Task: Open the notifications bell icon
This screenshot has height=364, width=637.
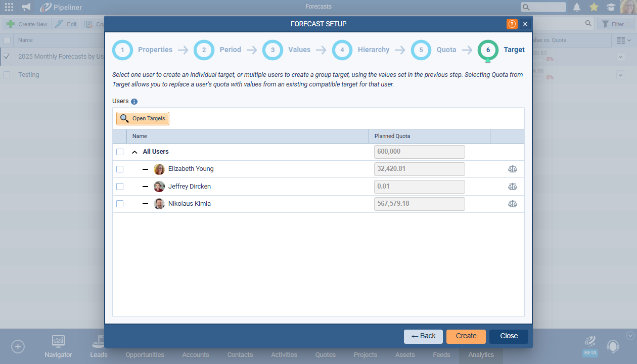Action: [x=576, y=7]
